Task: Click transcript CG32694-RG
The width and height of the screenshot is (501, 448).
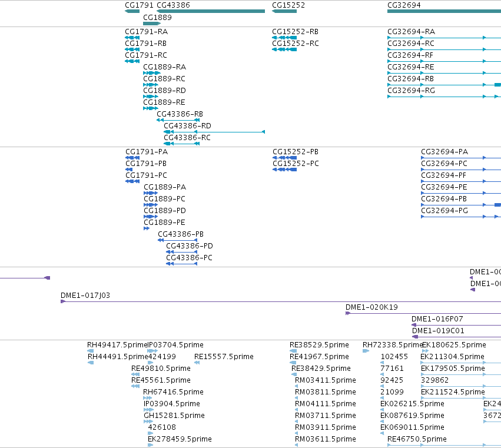Action: click(411, 91)
